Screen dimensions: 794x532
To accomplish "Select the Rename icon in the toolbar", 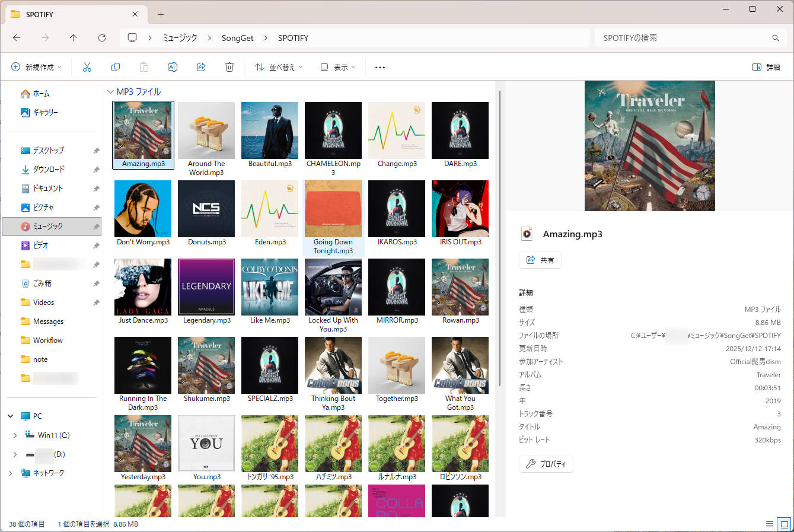I will [x=173, y=67].
